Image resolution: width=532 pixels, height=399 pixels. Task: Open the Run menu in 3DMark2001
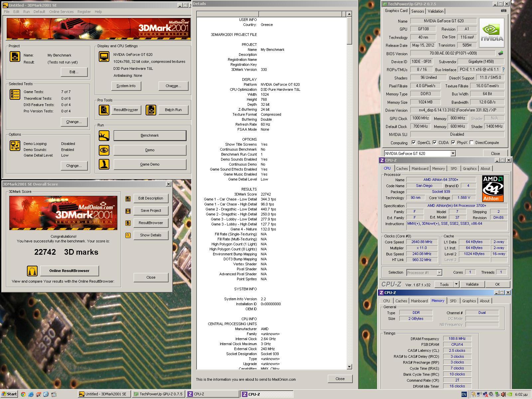26,12
